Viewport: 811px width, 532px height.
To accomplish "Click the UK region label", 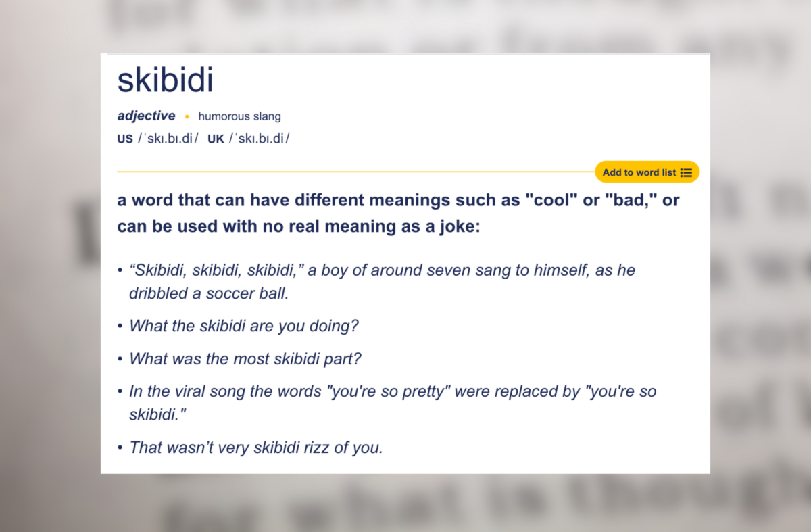I will tap(216, 139).
